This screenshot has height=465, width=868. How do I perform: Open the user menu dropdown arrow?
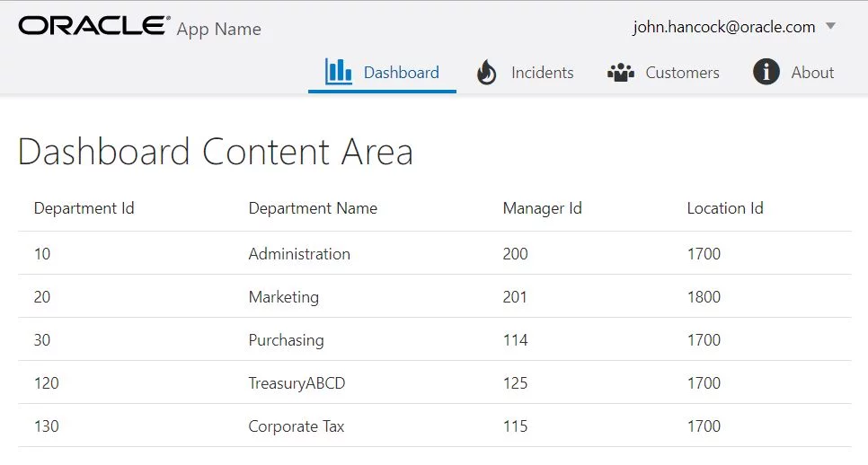point(830,26)
